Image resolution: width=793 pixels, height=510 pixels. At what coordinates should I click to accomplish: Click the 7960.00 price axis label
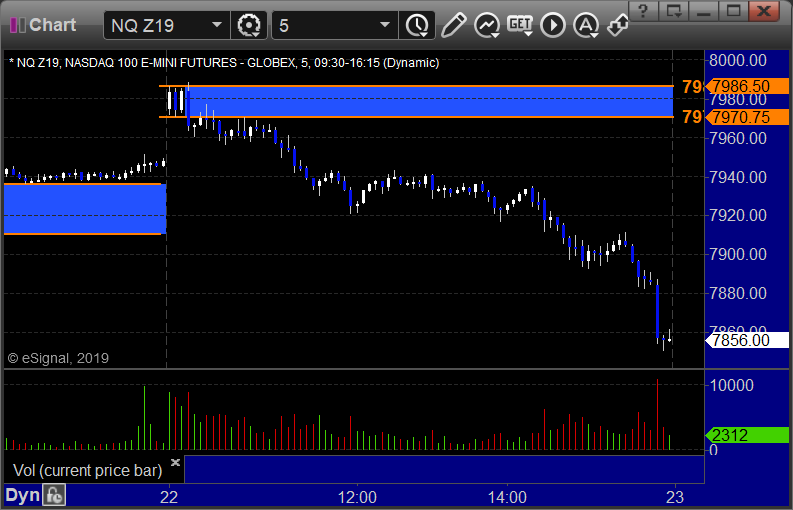(x=738, y=138)
